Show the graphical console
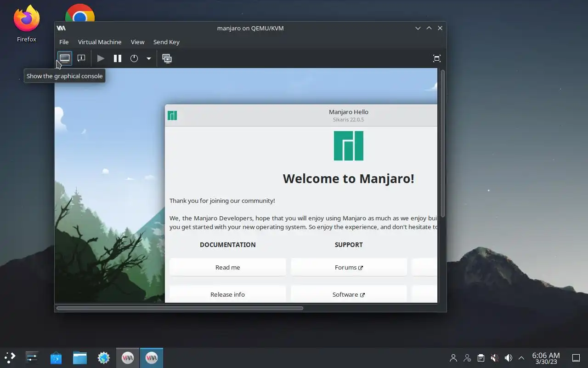The height and width of the screenshot is (368, 588). click(65, 58)
